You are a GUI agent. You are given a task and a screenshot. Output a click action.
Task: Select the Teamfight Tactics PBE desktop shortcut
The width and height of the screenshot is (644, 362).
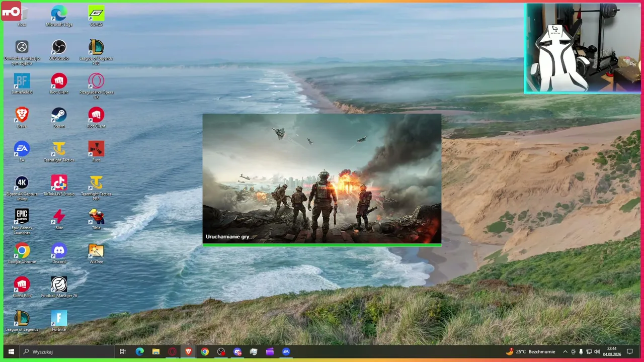pos(96,188)
